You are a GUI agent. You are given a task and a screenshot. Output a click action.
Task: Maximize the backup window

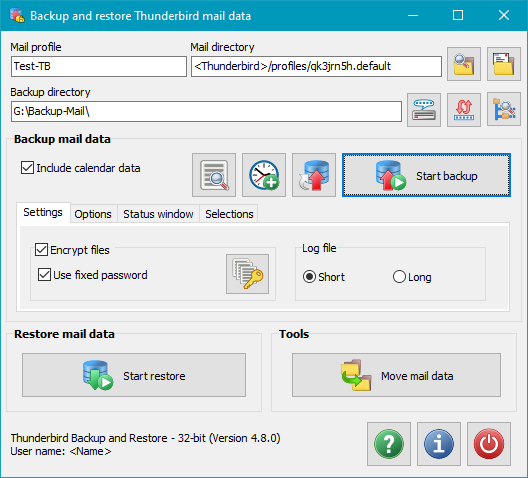point(458,15)
